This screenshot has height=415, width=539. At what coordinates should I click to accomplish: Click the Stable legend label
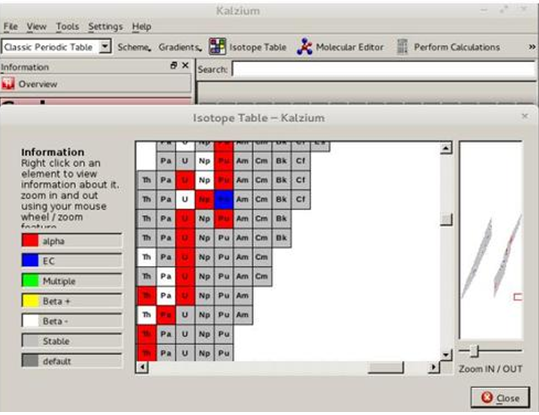click(x=56, y=341)
